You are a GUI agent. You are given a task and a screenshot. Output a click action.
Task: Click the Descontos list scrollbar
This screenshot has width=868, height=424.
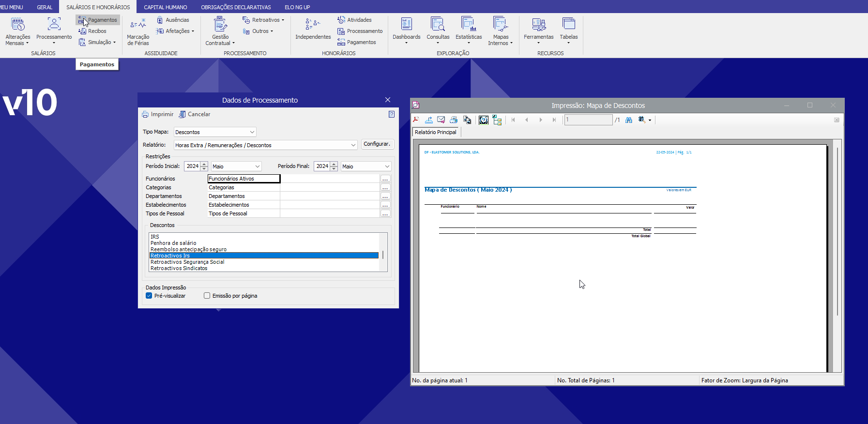point(383,254)
